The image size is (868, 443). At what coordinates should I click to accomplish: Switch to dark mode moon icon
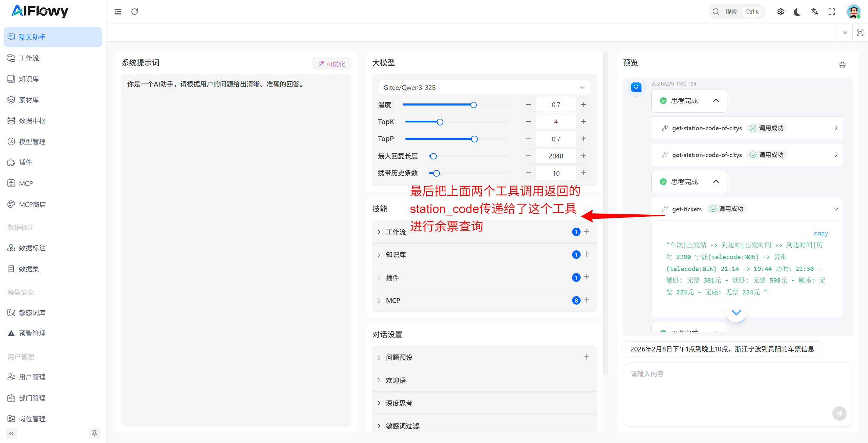click(x=797, y=12)
